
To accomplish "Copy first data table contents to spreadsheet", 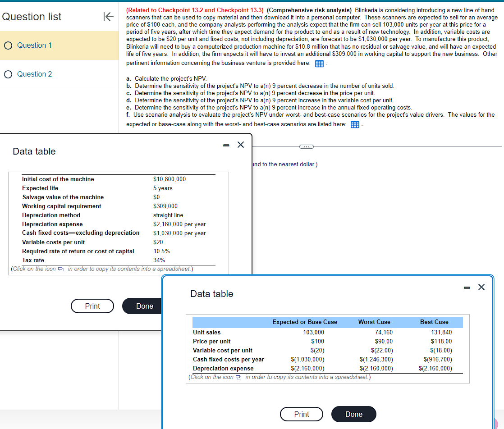I will (60, 269).
